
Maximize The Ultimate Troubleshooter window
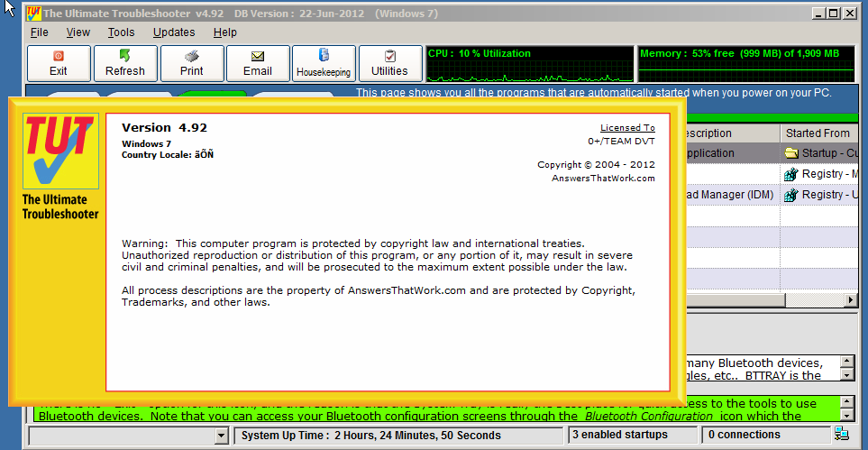pyautogui.click(x=834, y=14)
